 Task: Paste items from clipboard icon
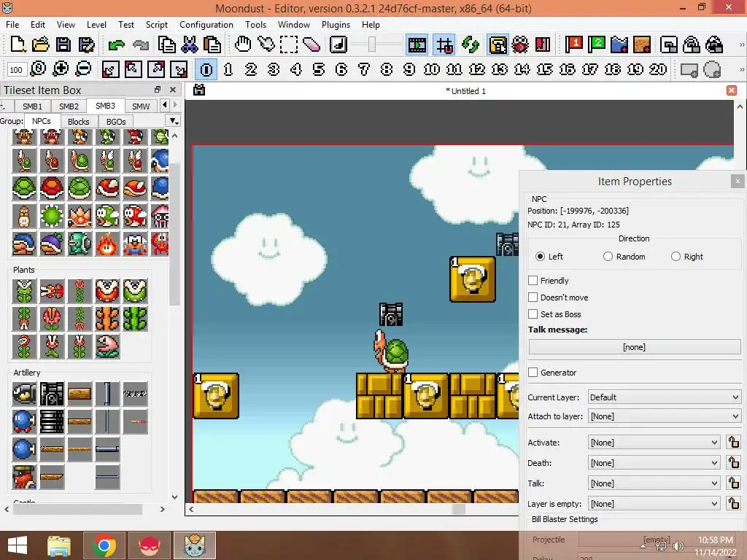212,44
